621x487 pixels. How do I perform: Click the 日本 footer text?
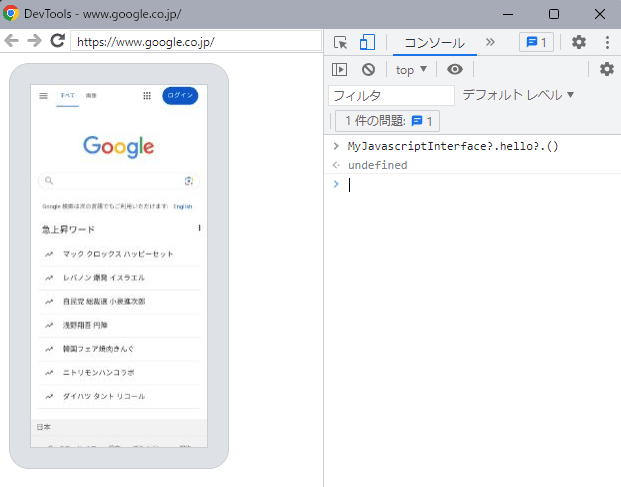pos(44,427)
